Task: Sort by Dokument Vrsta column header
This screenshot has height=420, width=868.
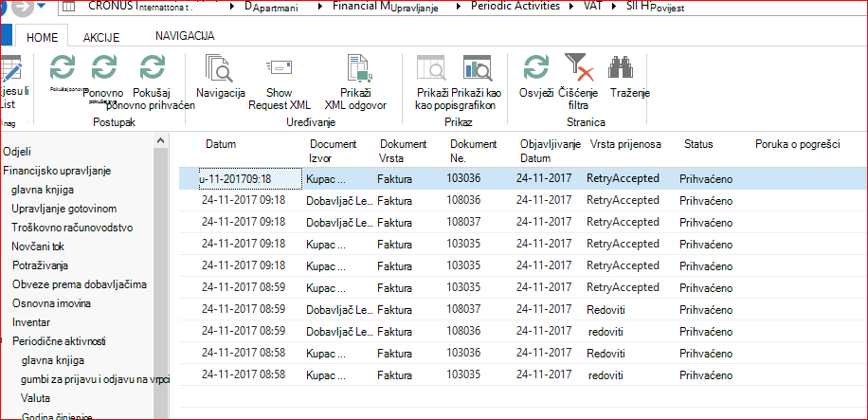Action: click(403, 152)
